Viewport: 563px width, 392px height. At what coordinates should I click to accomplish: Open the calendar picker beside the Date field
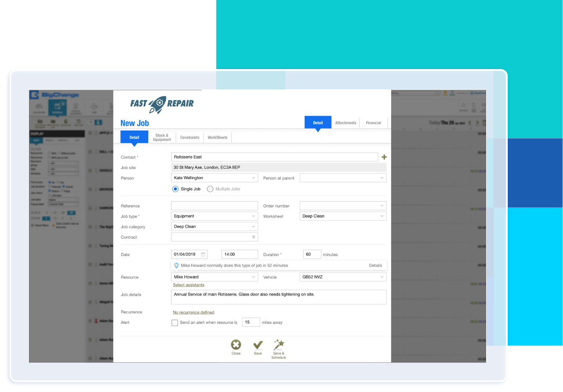point(202,254)
